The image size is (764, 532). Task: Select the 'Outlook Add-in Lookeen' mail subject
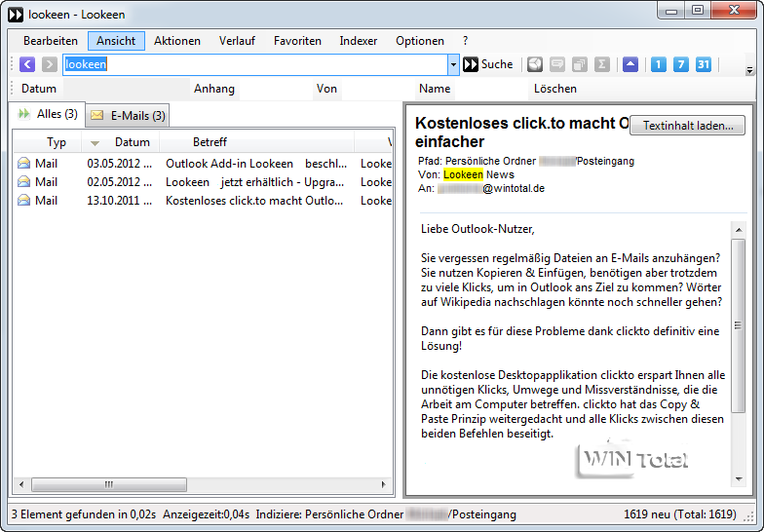pos(256,164)
